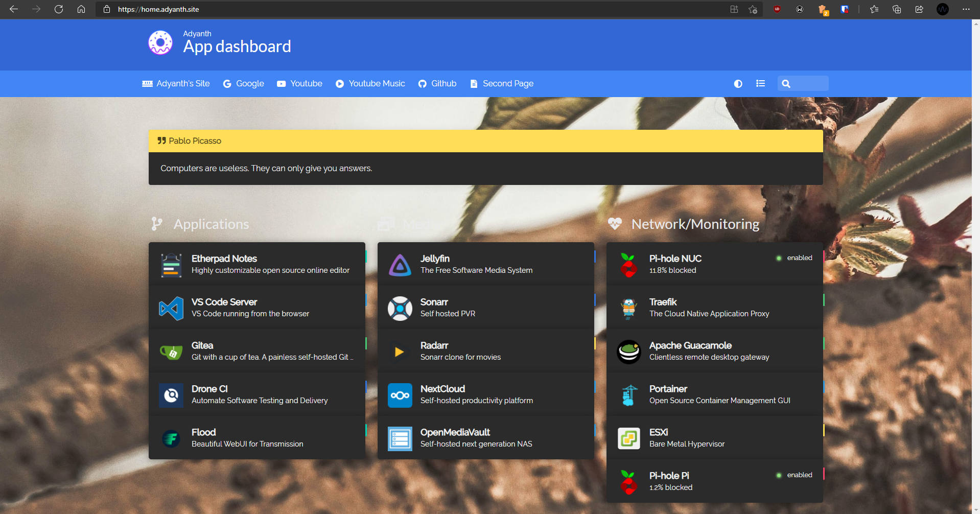The image size is (980, 514).
Task: Open the NextCloud app icon
Action: (x=400, y=395)
